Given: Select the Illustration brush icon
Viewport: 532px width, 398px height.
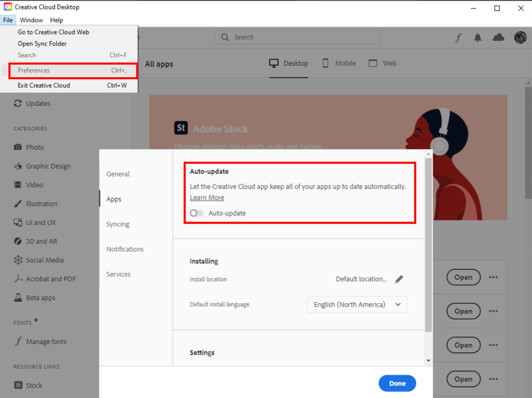Looking at the screenshot, I should pos(18,204).
